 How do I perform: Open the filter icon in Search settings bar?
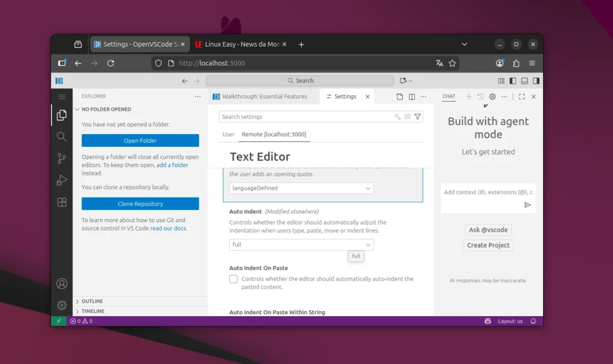418,116
